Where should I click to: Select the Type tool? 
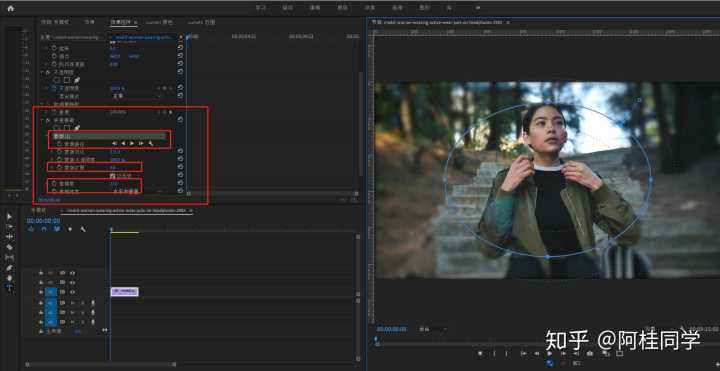10,287
